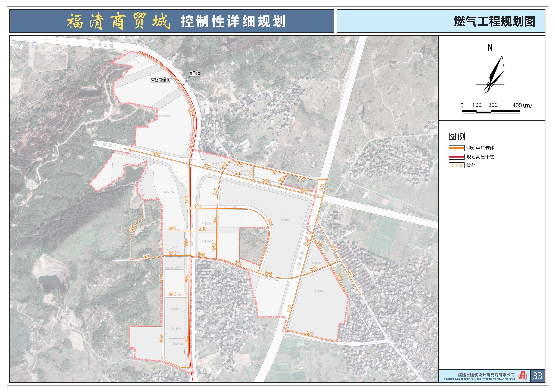Click the orange 规划中压管线 legend swatch
The width and height of the screenshot is (555, 392).
[456, 148]
